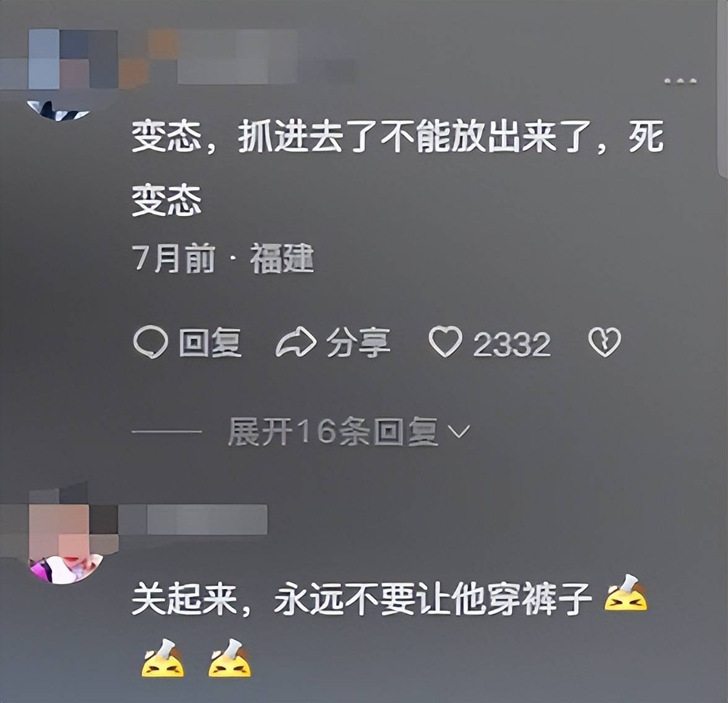728x703 pixels.
Task: Click the last facepalm emoji on the bottom row
Action: 230,658
